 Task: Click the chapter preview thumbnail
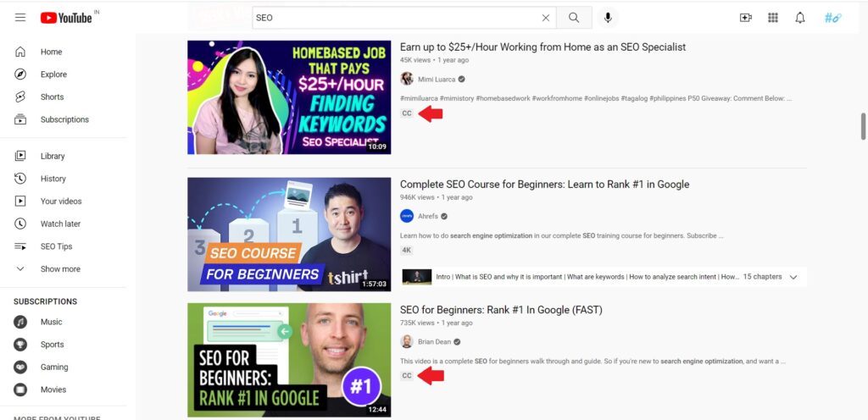417,277
